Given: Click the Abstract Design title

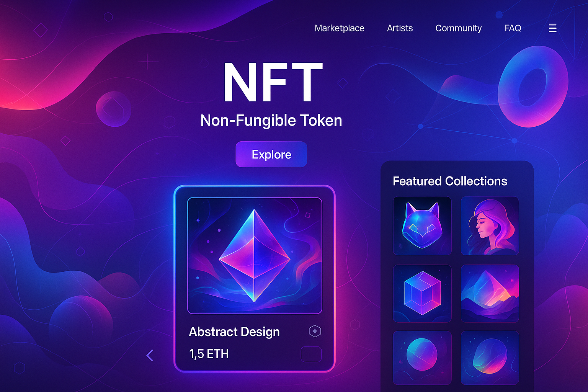Looking at the screenshot, I should [234, 332].
